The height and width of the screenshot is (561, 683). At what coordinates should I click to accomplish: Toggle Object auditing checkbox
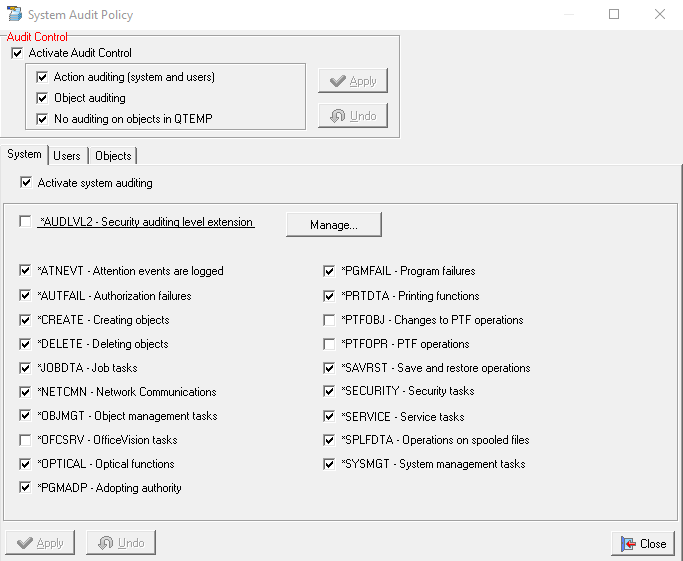click(42, 98)
